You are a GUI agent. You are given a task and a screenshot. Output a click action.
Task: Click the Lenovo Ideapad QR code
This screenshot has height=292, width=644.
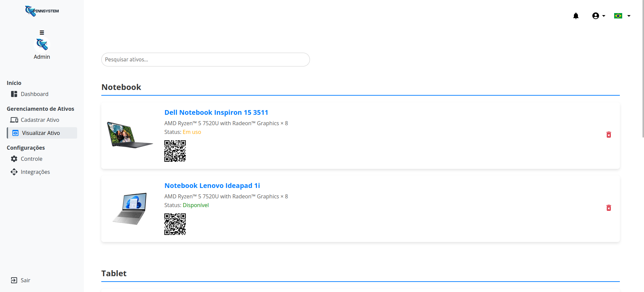(x=175, y=224)
